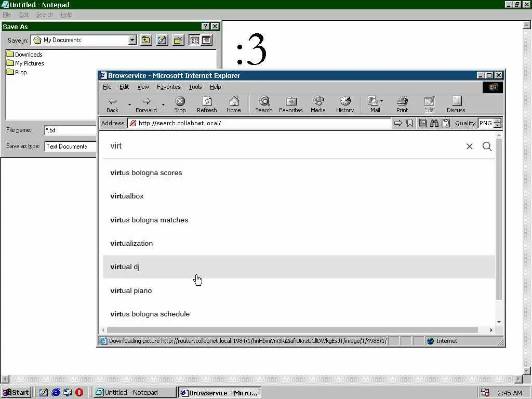Open the Tools menu
This screenshot has width=532, height=399.
195,87
